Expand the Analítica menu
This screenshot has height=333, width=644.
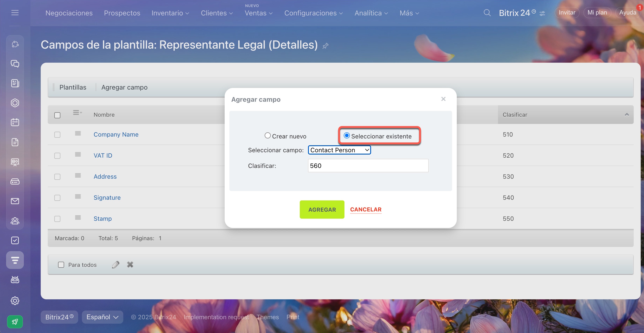click(x=371, y=13)
